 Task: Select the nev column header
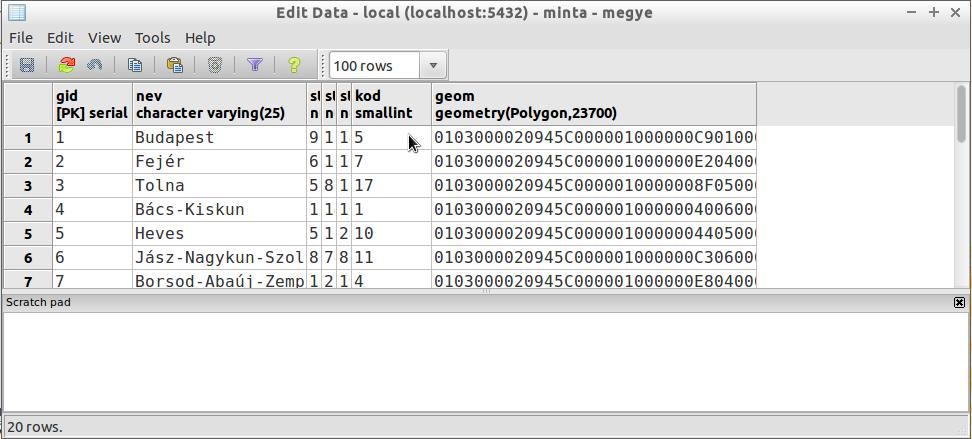click(x=219, y=104)
